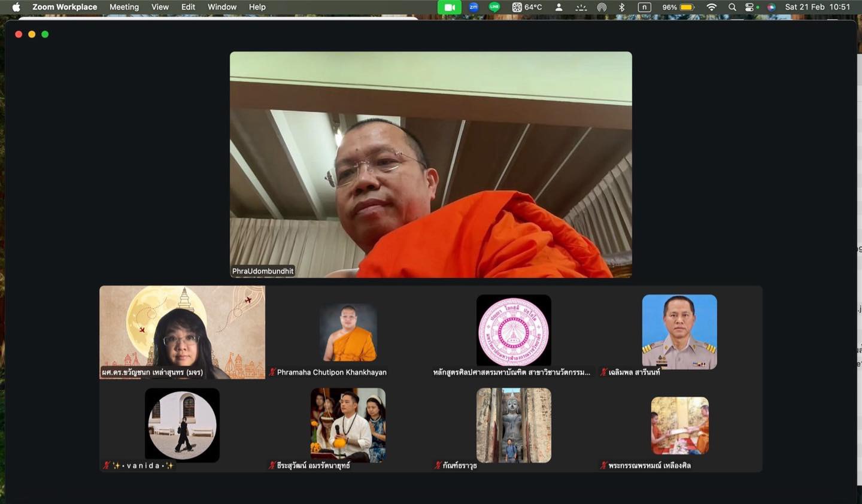This screenshot has height=504, width=862.
Task: Open the Meeting menu
Action: (123, 7)
